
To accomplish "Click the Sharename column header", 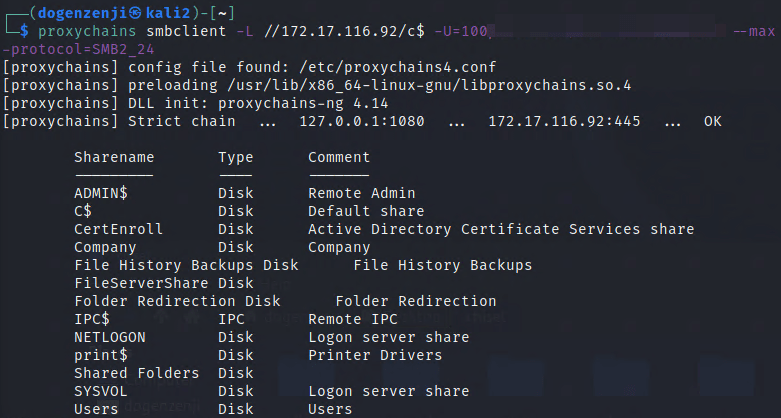I will (x=114, y=157).
